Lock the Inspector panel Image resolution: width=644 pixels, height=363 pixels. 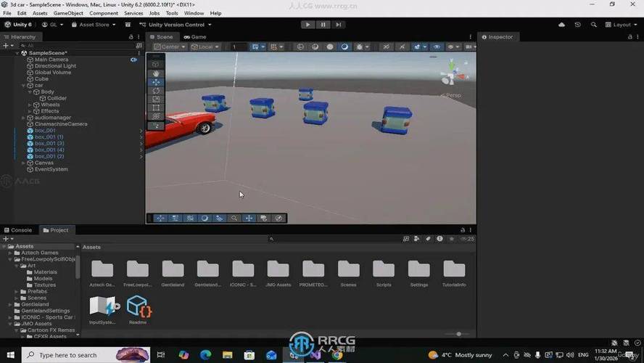pos(629,37)
